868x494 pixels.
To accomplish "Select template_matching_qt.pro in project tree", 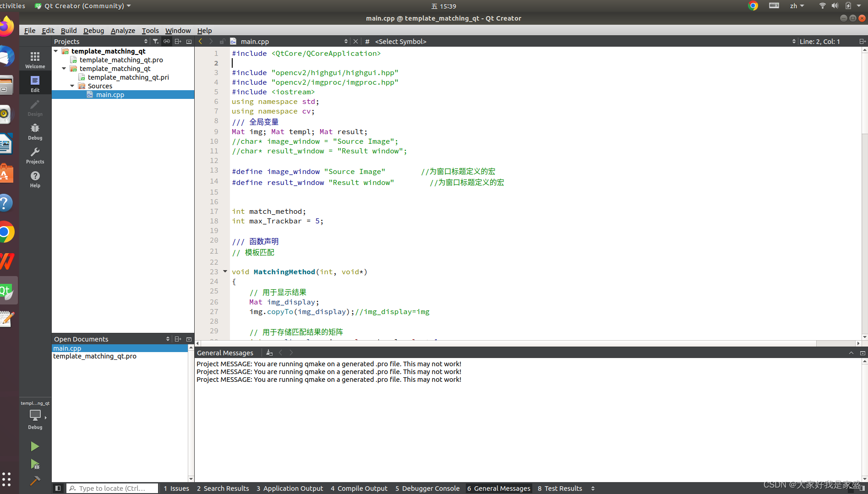I will [121, 60].
